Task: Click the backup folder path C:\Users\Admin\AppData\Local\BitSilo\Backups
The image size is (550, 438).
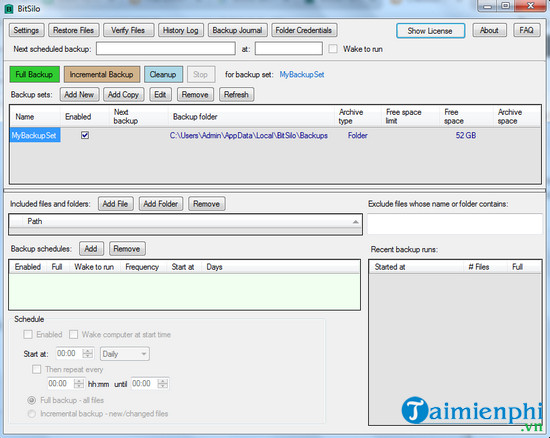Action: click(x=249, y=136)
